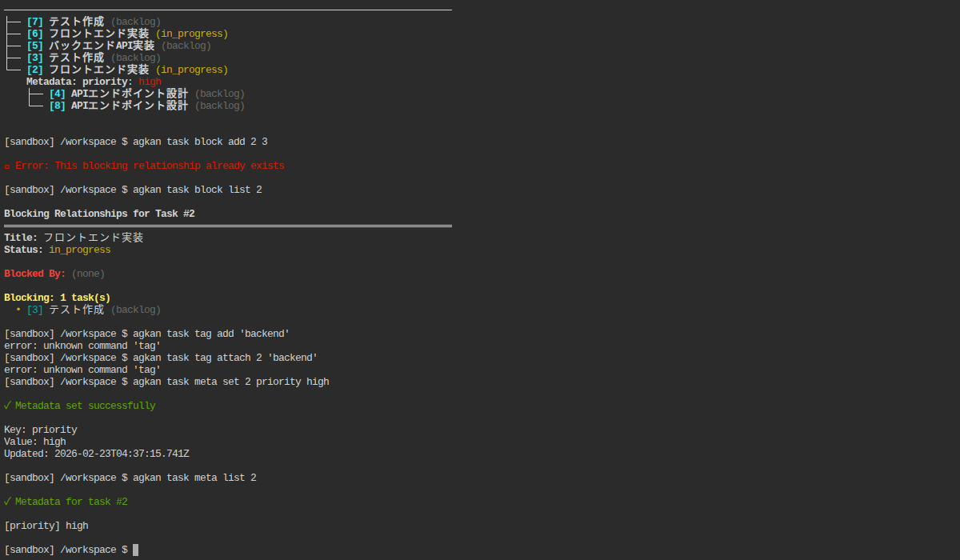
Task: Click the red "Blocked By:" label
Action: [34, 274]
